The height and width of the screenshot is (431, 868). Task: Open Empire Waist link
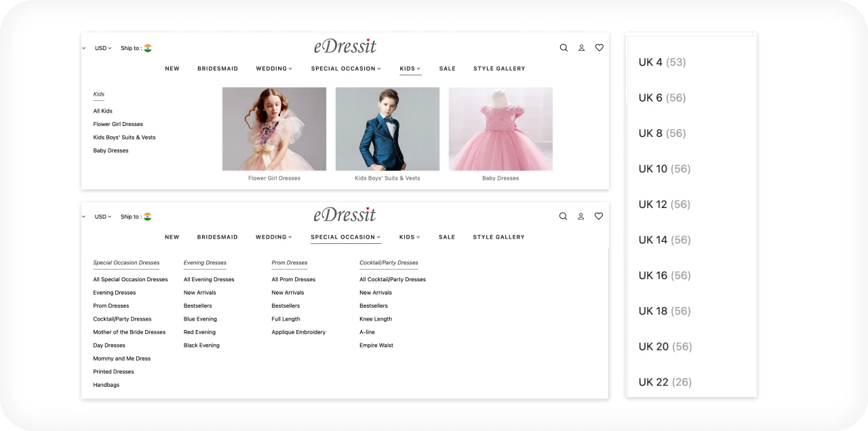376,346
